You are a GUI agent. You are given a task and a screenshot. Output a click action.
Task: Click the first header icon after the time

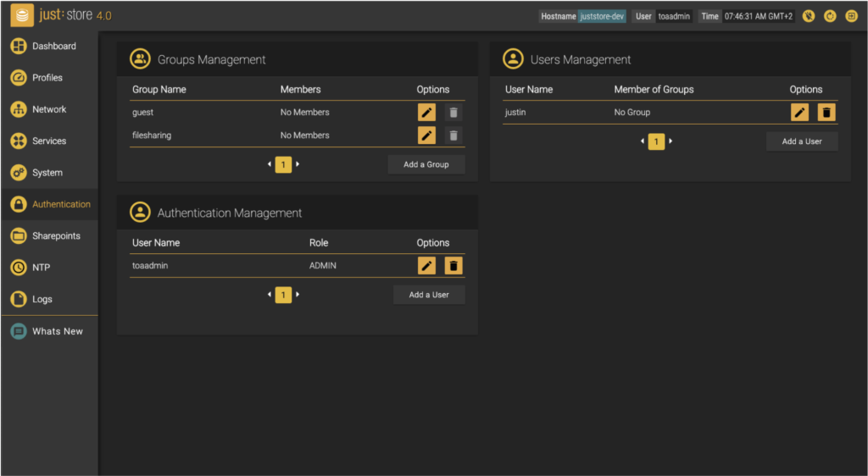[809, 16]
